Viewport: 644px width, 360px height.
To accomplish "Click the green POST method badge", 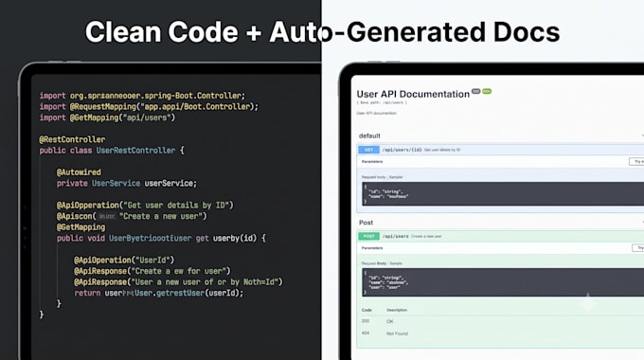I will (x=368, y=236).
